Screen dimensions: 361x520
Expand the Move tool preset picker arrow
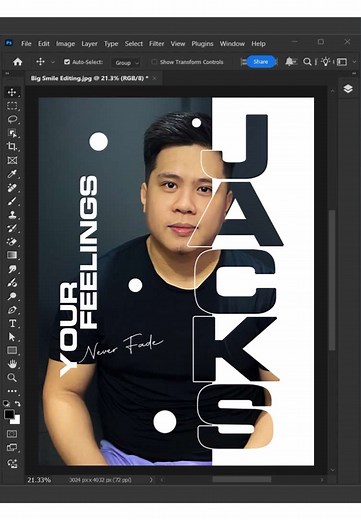point(53,62)
